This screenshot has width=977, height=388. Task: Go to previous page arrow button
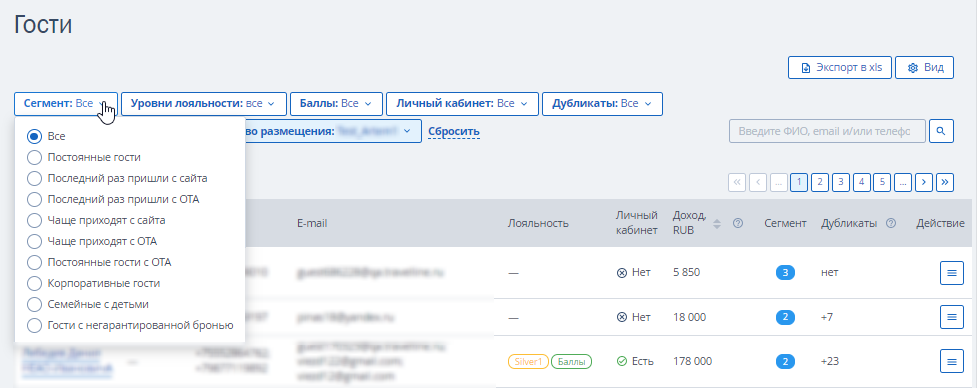point(758,182)
